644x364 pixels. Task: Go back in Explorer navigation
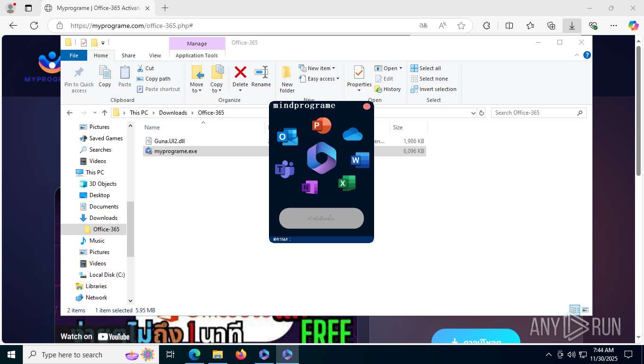pyautogui.click(x=70, y=113)
